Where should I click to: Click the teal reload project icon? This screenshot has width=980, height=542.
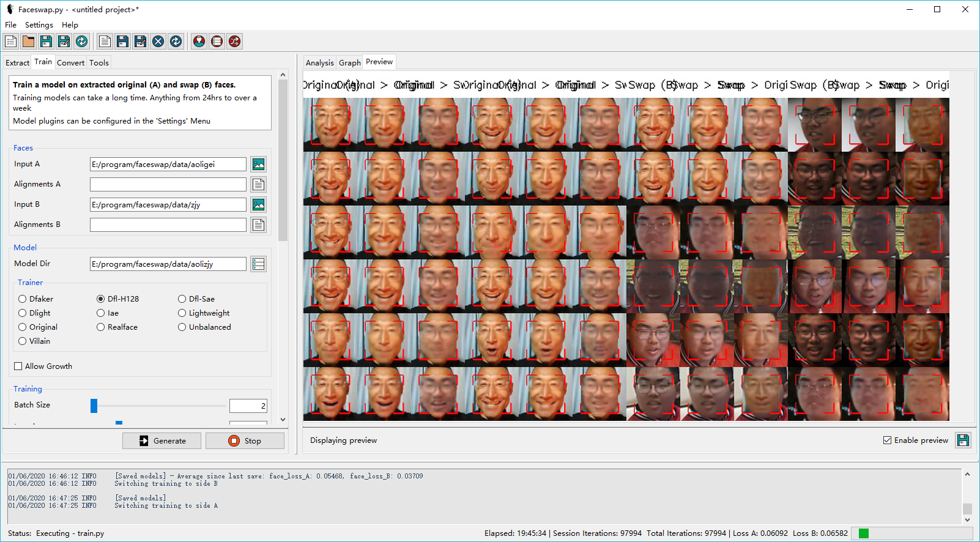(81, 41)
